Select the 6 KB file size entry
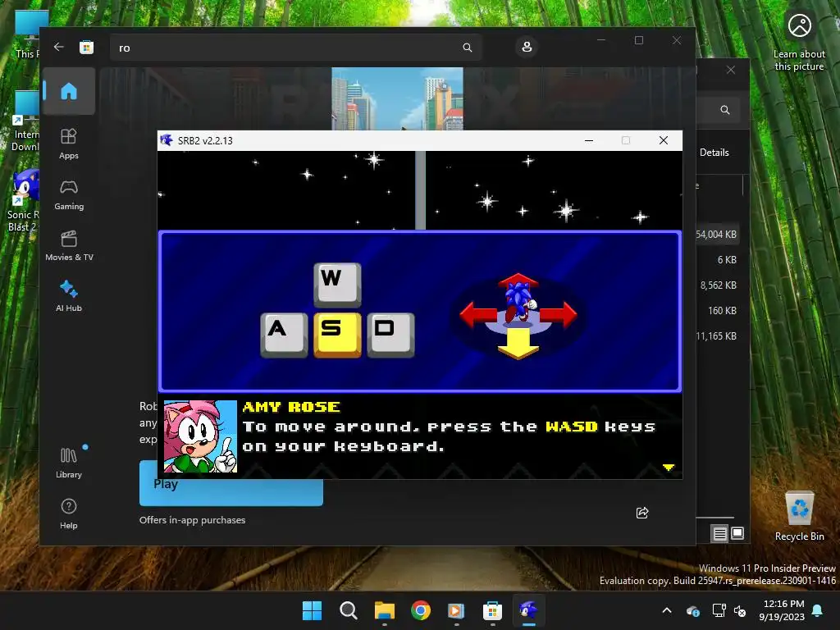 point(727,260)
